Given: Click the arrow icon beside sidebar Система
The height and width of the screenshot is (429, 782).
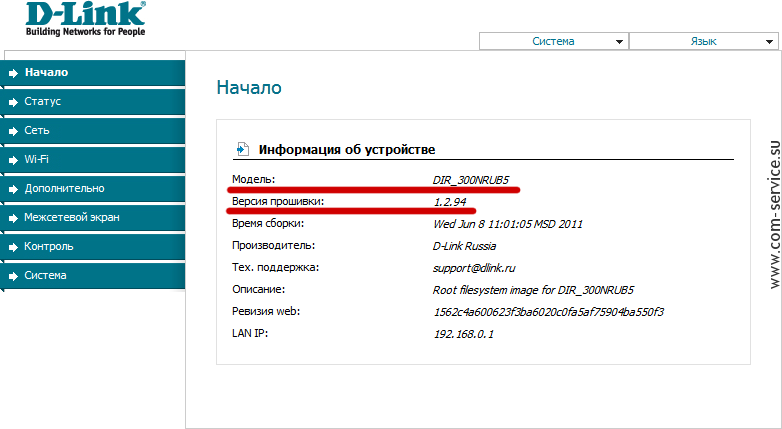Looking at the screenshot, I should point(13,276).
